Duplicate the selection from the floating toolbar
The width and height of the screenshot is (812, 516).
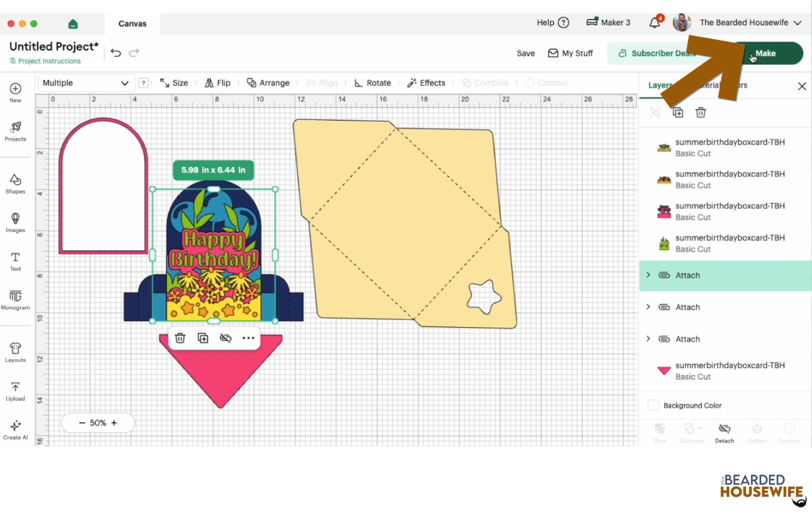(x=203, y=338)
